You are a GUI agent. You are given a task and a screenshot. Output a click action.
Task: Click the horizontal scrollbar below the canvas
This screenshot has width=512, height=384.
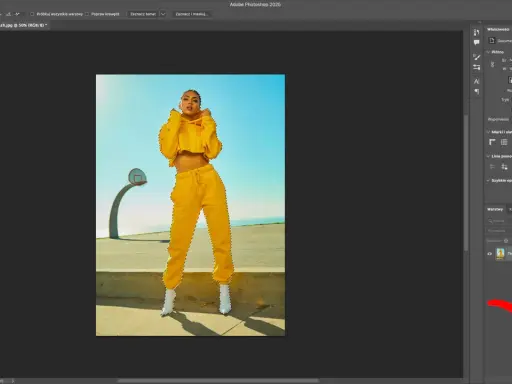(x=218, y=380)
